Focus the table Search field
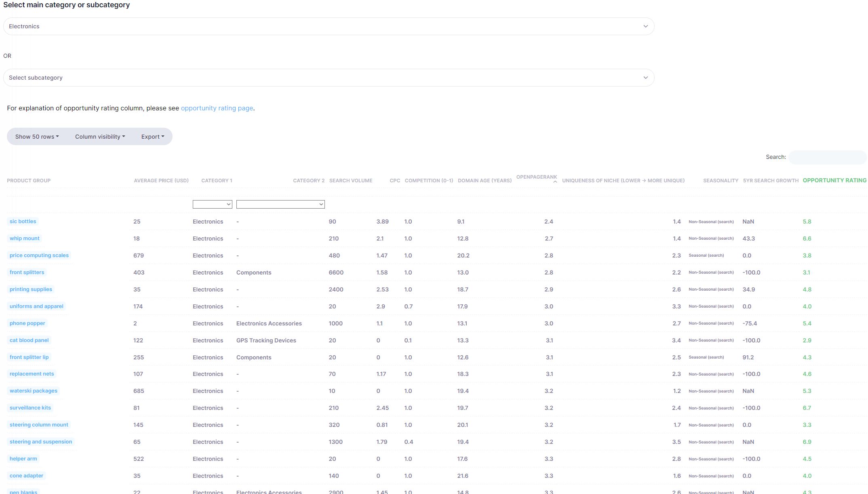The width and height of the screenshot is (868, 494). tap(827, 157)
